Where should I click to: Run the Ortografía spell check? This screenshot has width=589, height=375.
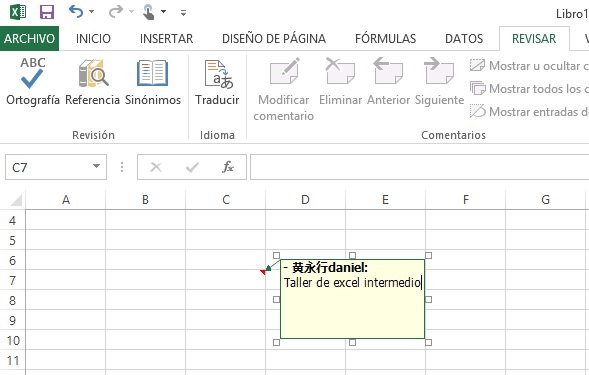[33, 82]
